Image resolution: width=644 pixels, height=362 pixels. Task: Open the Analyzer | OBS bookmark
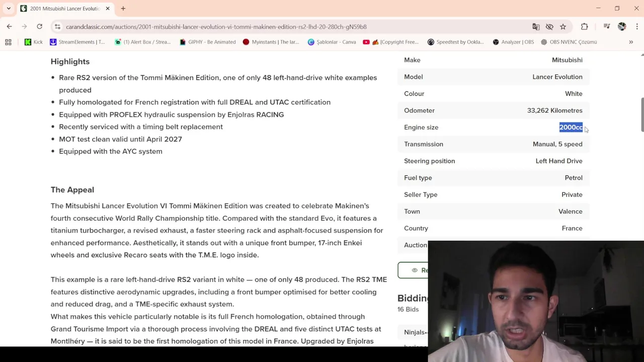513,42
